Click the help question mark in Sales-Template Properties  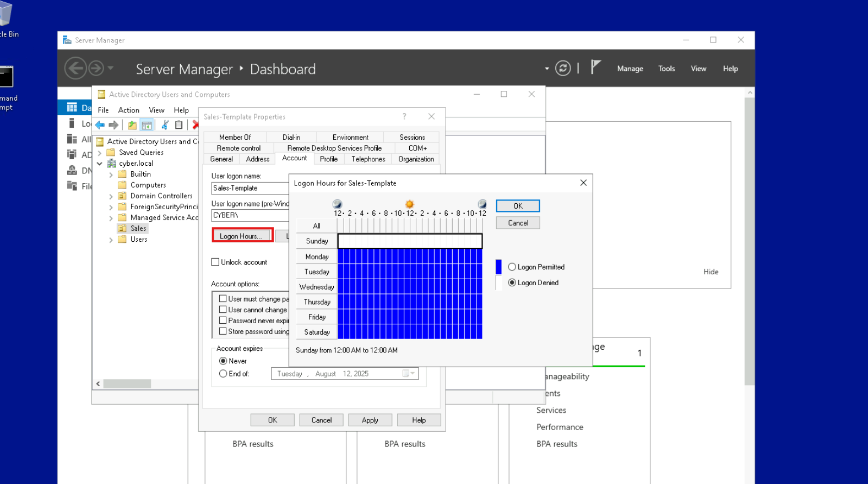[x=404, y=117]
